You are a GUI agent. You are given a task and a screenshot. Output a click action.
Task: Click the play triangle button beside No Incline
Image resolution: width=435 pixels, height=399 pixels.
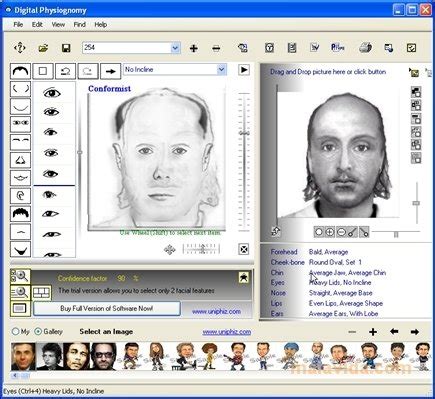[244, 70]
